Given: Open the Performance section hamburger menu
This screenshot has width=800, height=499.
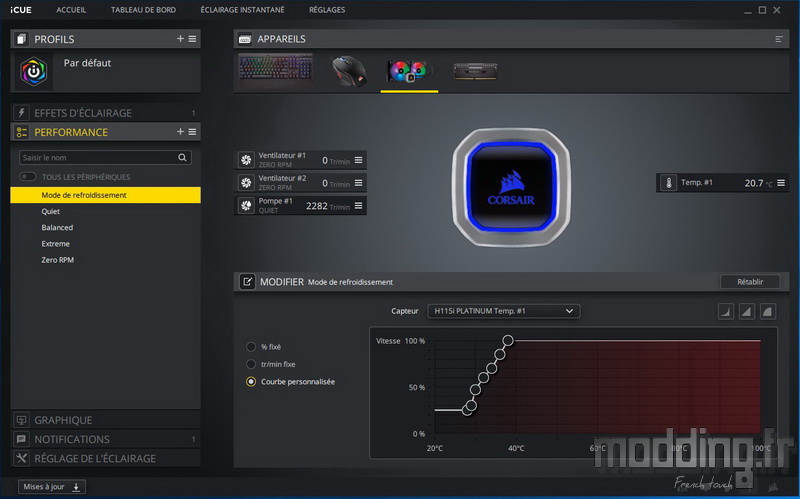Looking at the screenshot, I should coord(192,132).
